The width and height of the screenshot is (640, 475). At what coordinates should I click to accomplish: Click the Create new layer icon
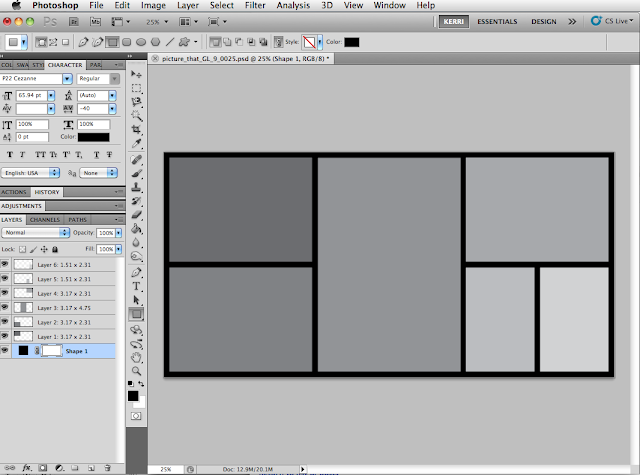[x=91, y=467]
